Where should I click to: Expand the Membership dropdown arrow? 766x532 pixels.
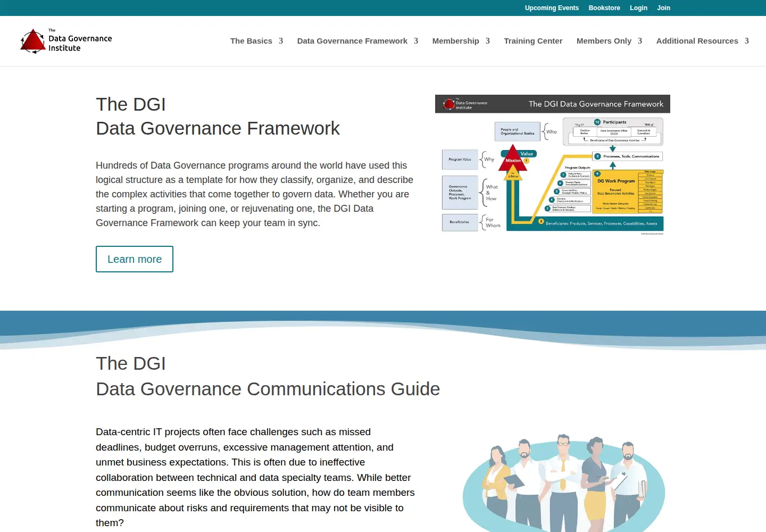pyautogui.click(x=488, y=41)
